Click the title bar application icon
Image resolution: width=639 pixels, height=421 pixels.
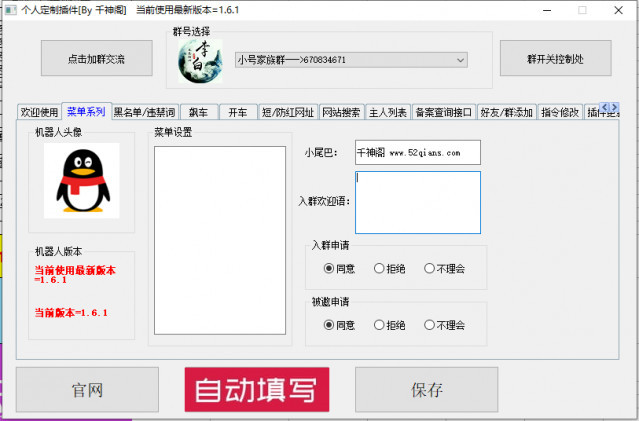tap(11, 10)
